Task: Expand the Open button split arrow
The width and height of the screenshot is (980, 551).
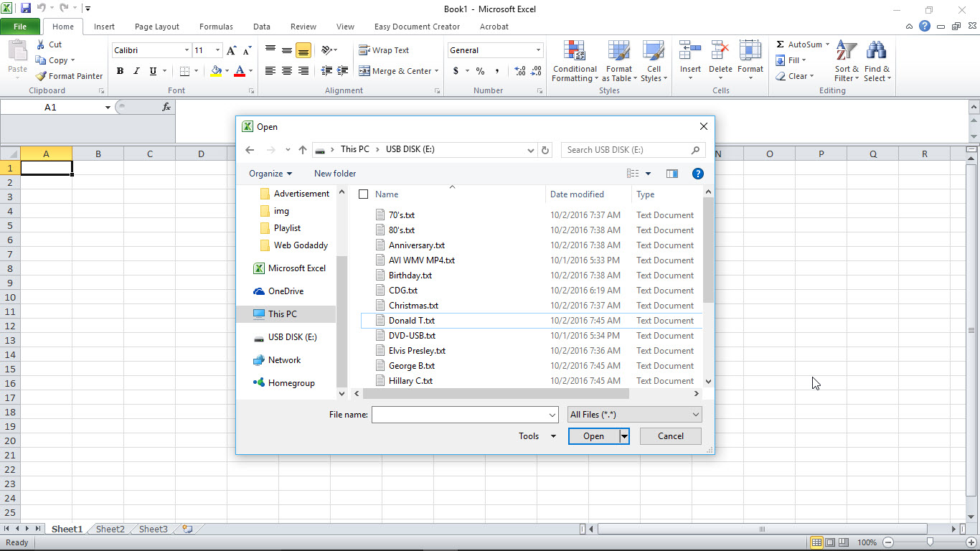Action: [x=624, y=436]
